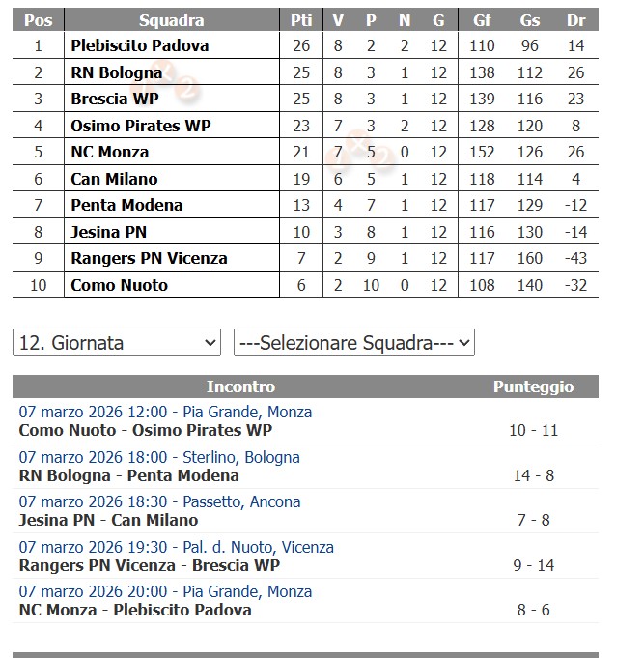This screenshot has width=644, height=658.
Task: Open Como Nuoto - Osimo Pirates WP match
Action: click(146, 430)
